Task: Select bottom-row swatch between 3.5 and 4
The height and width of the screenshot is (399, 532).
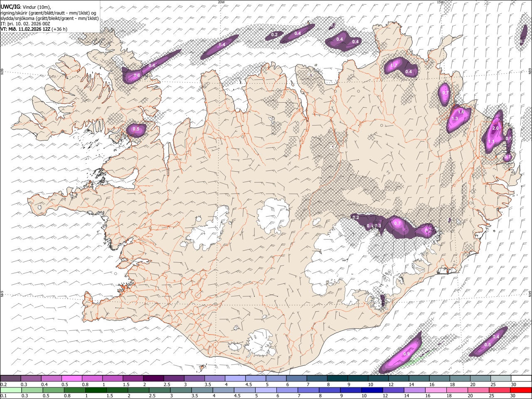Action: coord(203,390)
